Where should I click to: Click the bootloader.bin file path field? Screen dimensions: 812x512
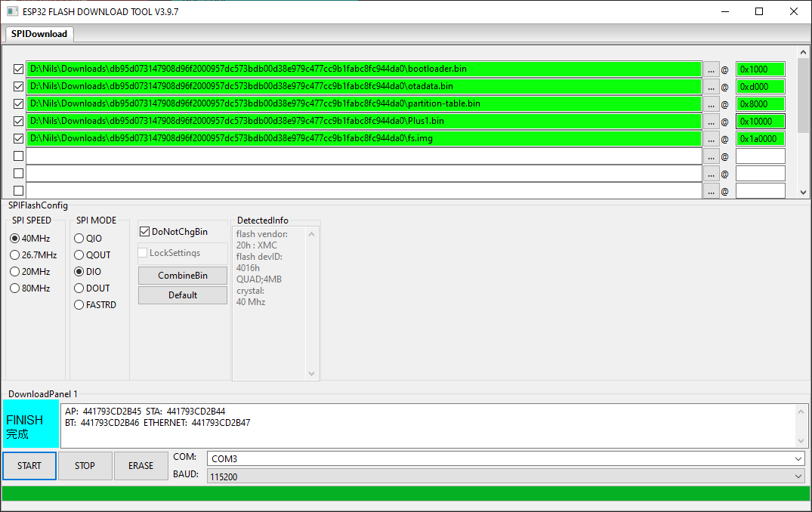coord(364,69)
